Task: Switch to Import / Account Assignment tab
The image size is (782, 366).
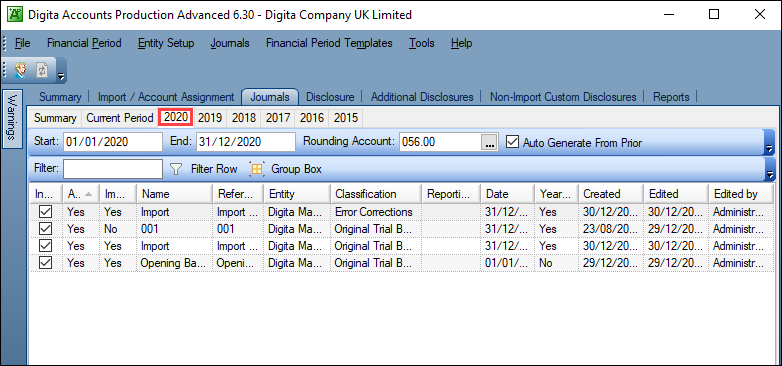Action: pyautogui.click(x=166, y=97)
